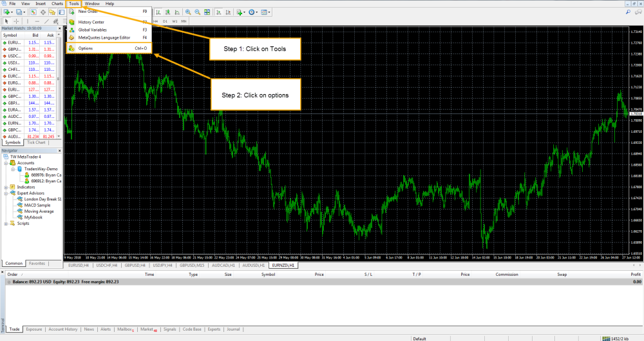
Task: Launch MetaQuotes Language Editor from menu
Action: coord(109,37)
